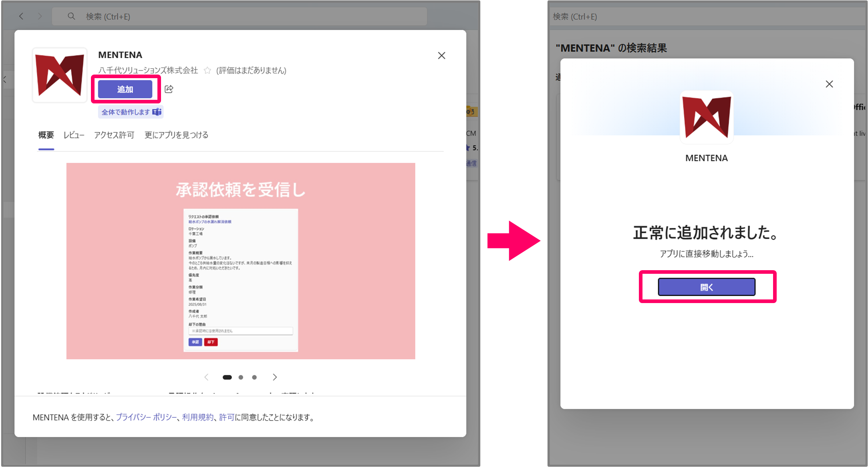Select the second carousel dot
This screenshot has width=868, height=467.
tap(241, 377)
